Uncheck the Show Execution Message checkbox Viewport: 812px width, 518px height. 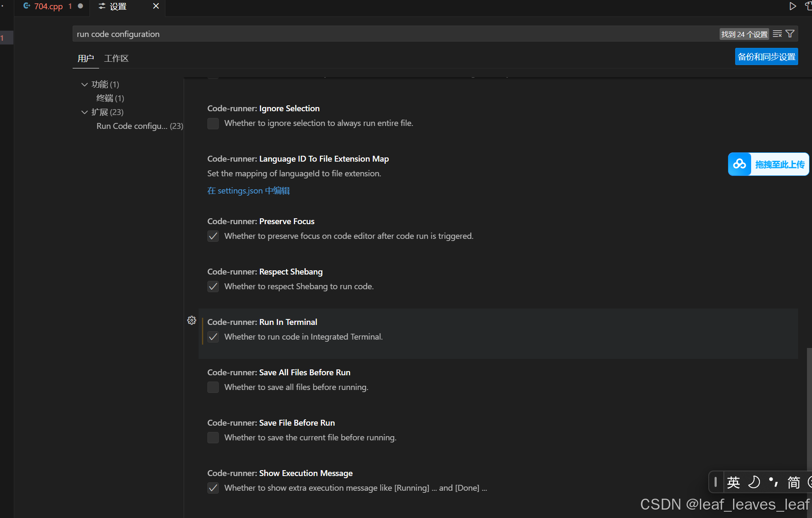(213, 488)
